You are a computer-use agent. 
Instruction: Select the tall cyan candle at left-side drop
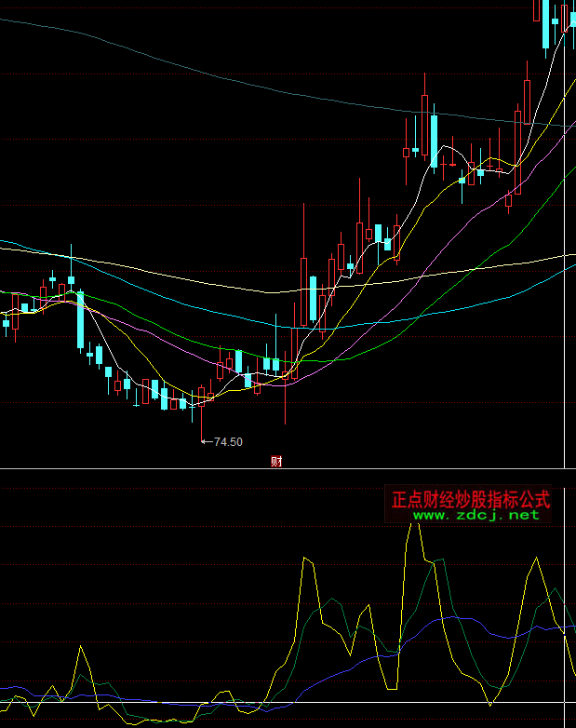81,321
